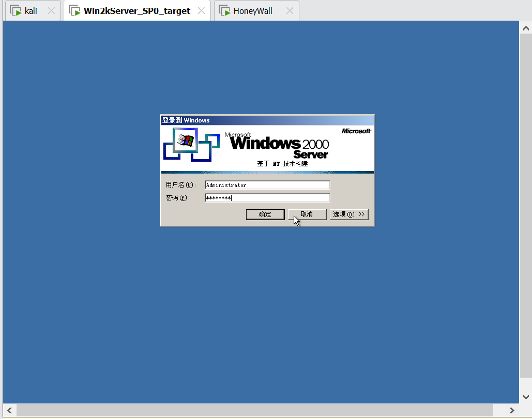Expand login options with 选项 button
532x419 pixels.
[349, 214]
